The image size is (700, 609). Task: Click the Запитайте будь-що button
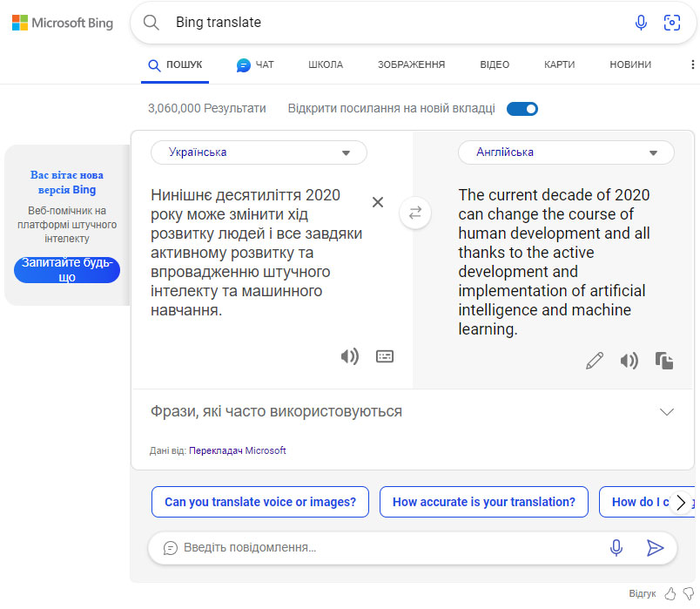coord(67,269)
